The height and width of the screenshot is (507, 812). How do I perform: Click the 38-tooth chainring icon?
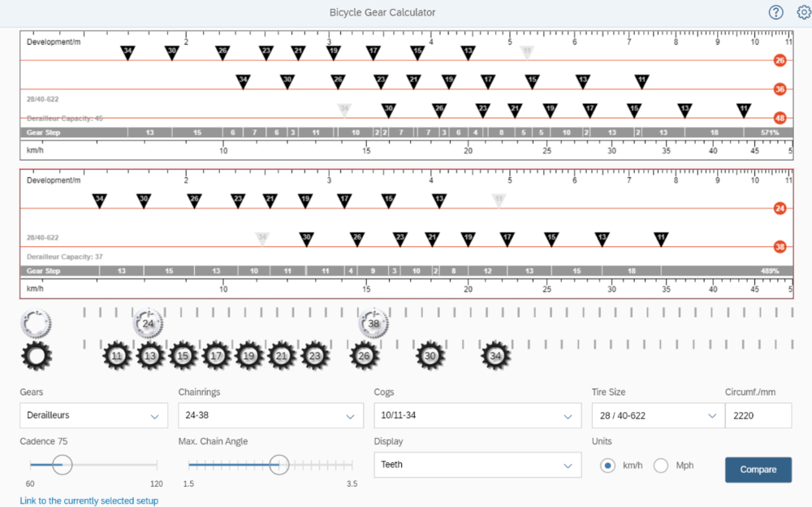(x=374, y=323)
